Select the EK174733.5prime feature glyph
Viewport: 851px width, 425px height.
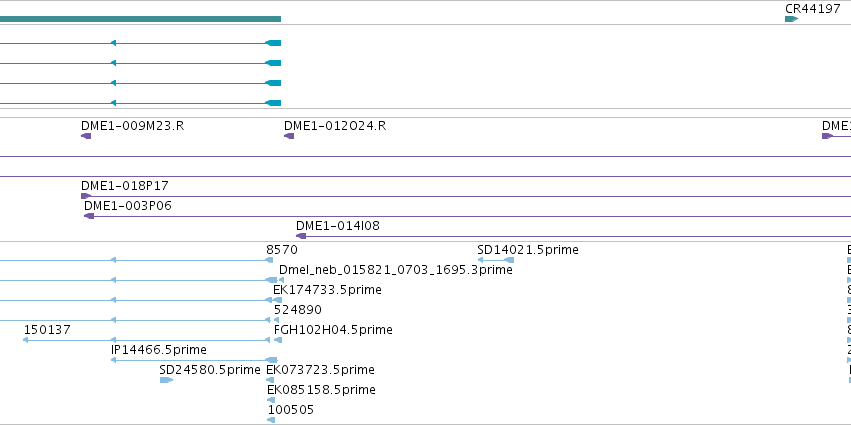(277, 300)
